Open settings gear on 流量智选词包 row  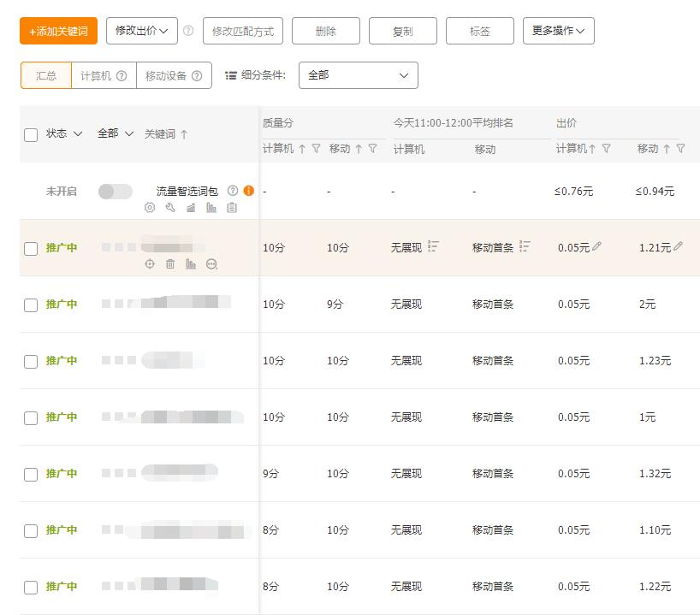[149, 208]
